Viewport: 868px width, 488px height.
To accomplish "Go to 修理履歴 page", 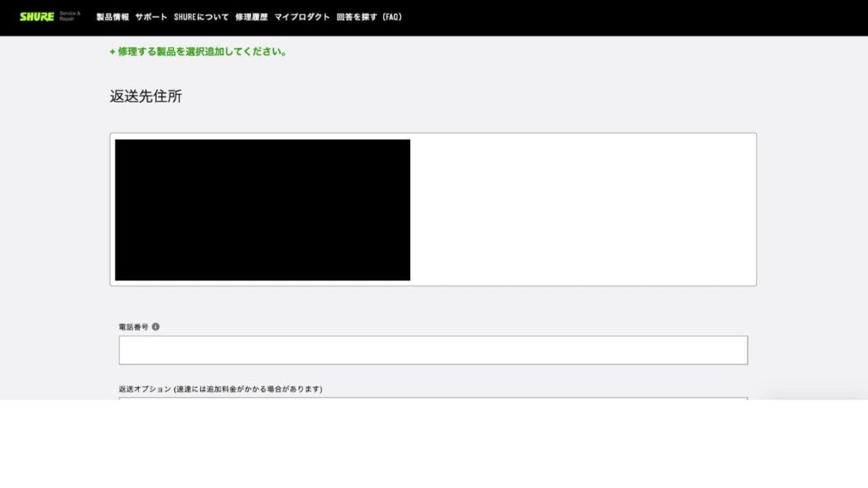I will (251, 17).
